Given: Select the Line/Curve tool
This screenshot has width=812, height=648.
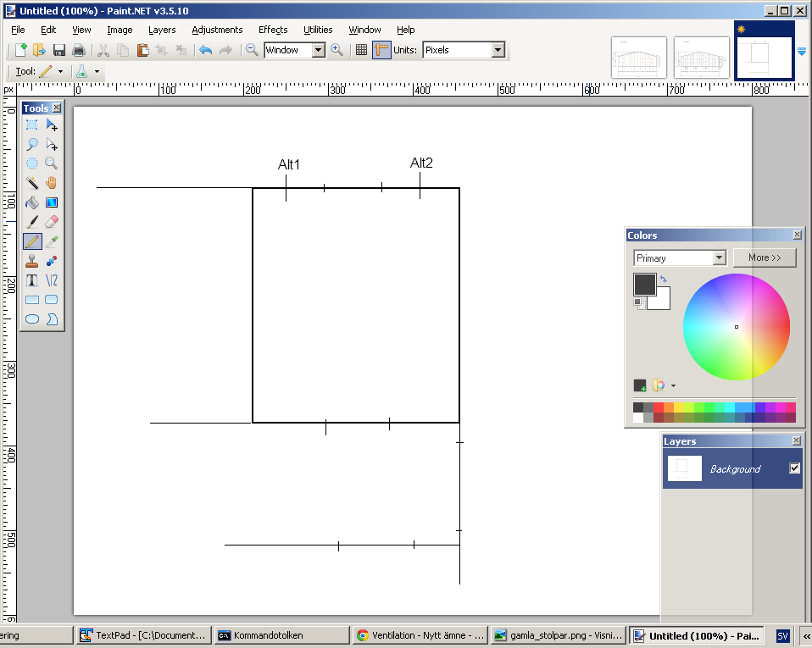Looking at the screenshot, I should click(51, 280).
